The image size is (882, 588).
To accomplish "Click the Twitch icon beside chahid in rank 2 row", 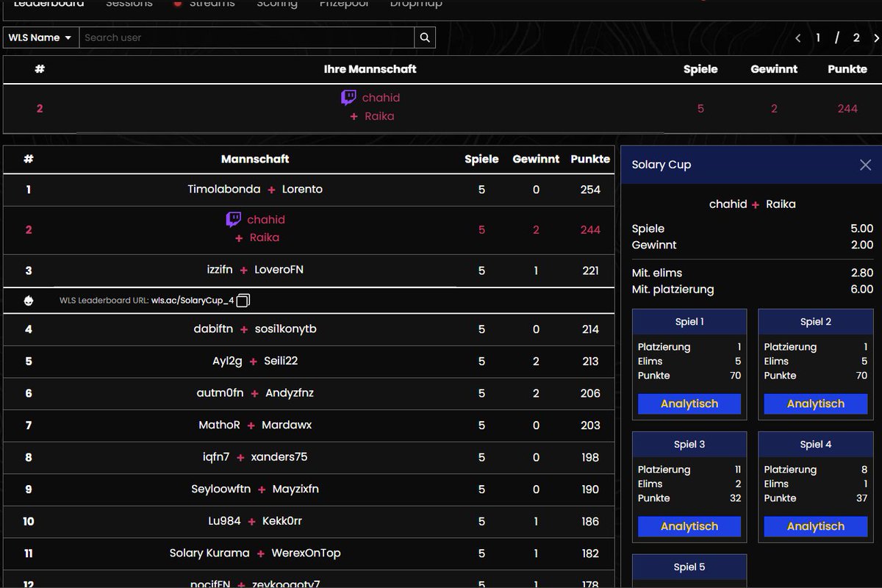I will point(234,220).
